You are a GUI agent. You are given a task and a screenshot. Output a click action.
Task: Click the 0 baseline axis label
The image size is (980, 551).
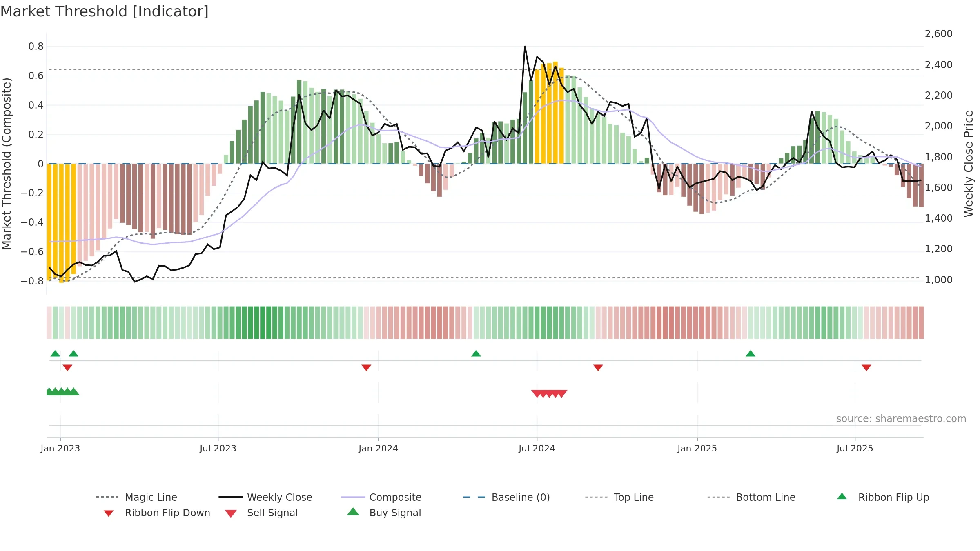coord(40,164)
